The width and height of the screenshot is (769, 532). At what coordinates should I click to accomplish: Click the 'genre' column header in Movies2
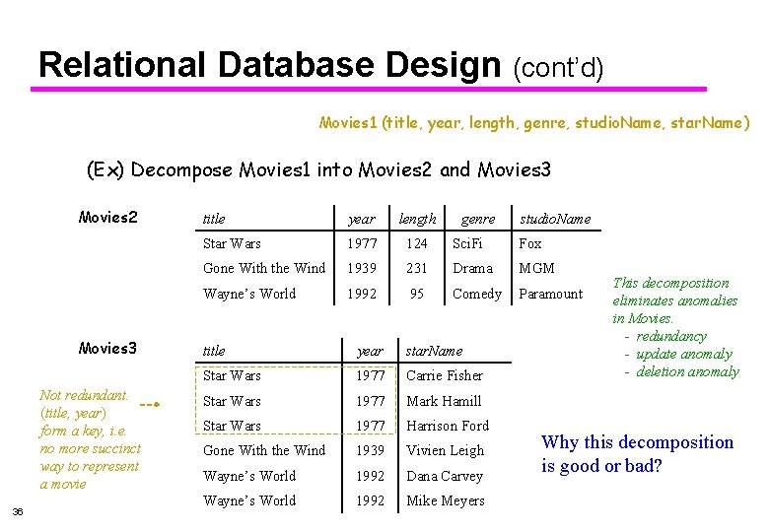pyautogui.click(x=478, y=220)
